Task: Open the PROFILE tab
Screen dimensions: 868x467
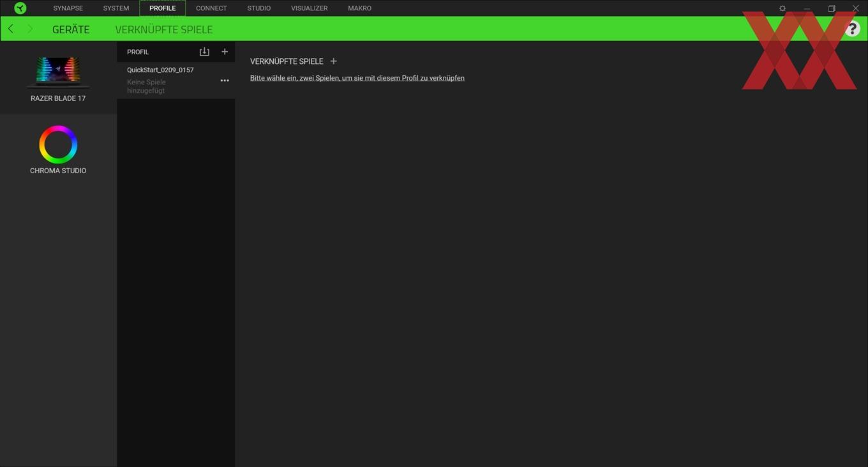Action: [x=163, y=8]
